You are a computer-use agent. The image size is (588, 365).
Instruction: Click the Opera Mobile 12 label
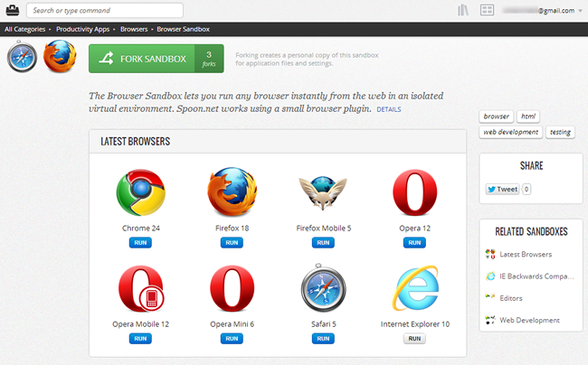click(140, 323)
